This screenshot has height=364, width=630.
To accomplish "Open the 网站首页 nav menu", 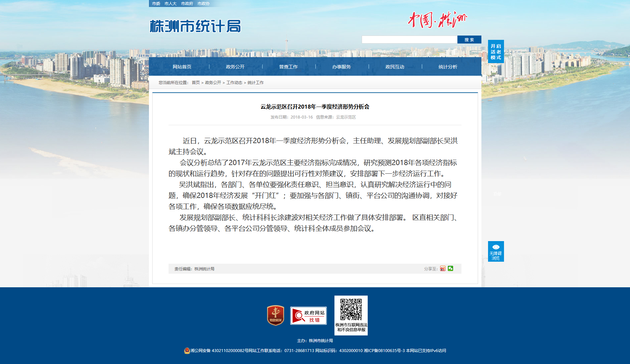I will (x=182, y=67).
